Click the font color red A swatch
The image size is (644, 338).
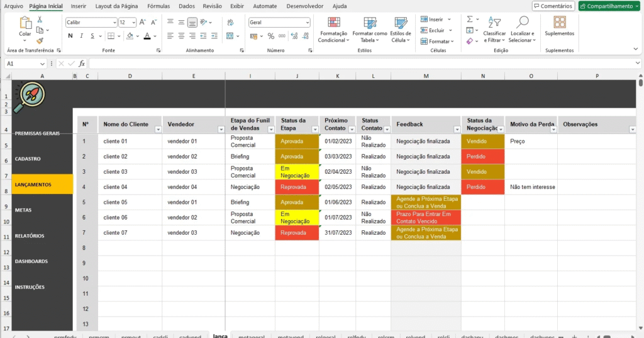pyautogui.click(x=147, y=36)
